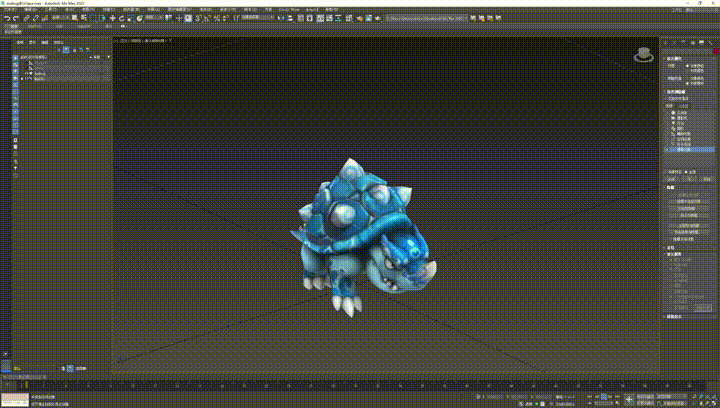Activate the Select and Link tool
Viewport: 720px width, 408px height.
click(x=27, y=18)
